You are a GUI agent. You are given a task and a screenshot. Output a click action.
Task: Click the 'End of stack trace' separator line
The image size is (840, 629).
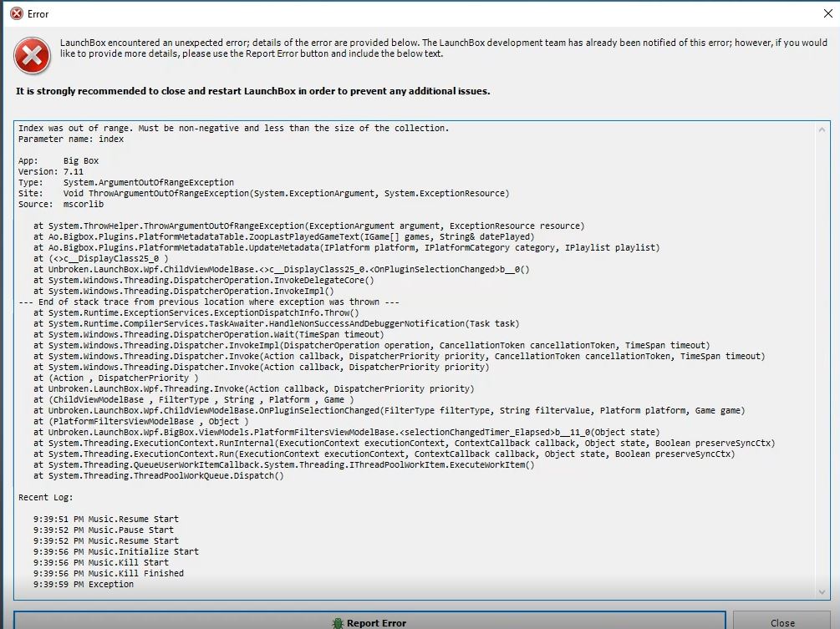209,302
